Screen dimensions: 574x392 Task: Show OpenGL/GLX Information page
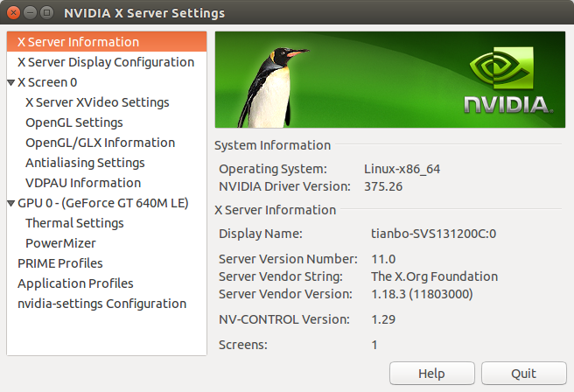tap(107, 143)
